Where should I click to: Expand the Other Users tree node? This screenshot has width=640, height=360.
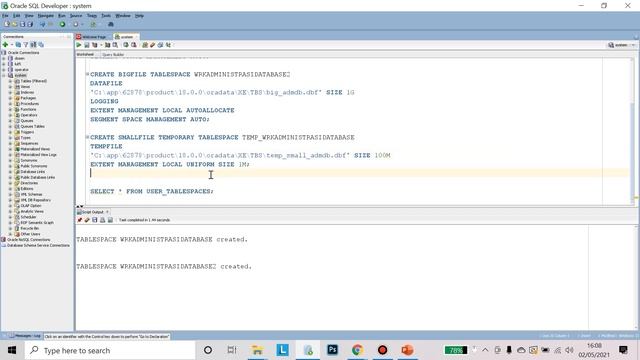click(x=10, y=234)
